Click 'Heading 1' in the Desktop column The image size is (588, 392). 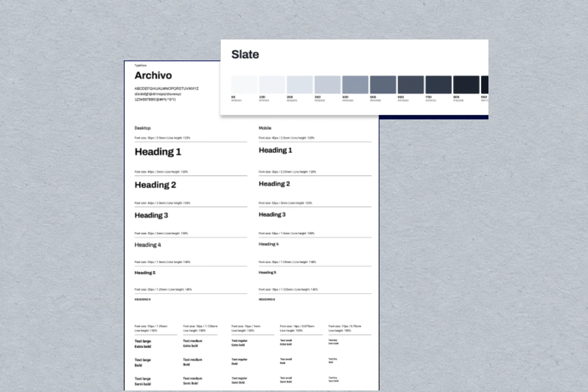pyautogui.click(x=158, y=152)
